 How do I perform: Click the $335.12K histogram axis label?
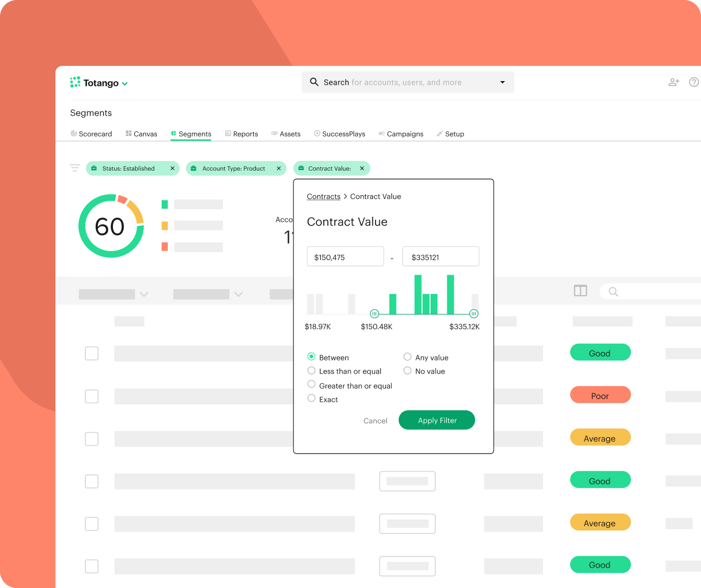click(x=464, y=327)
